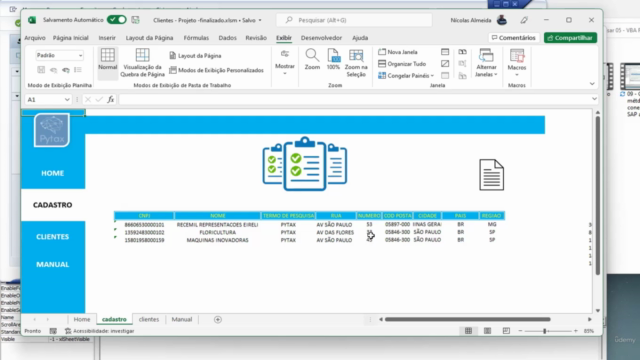Go to the Fórmulas ribbon tab
Viewport: 640px width, 360px height.
click(196, 38)
